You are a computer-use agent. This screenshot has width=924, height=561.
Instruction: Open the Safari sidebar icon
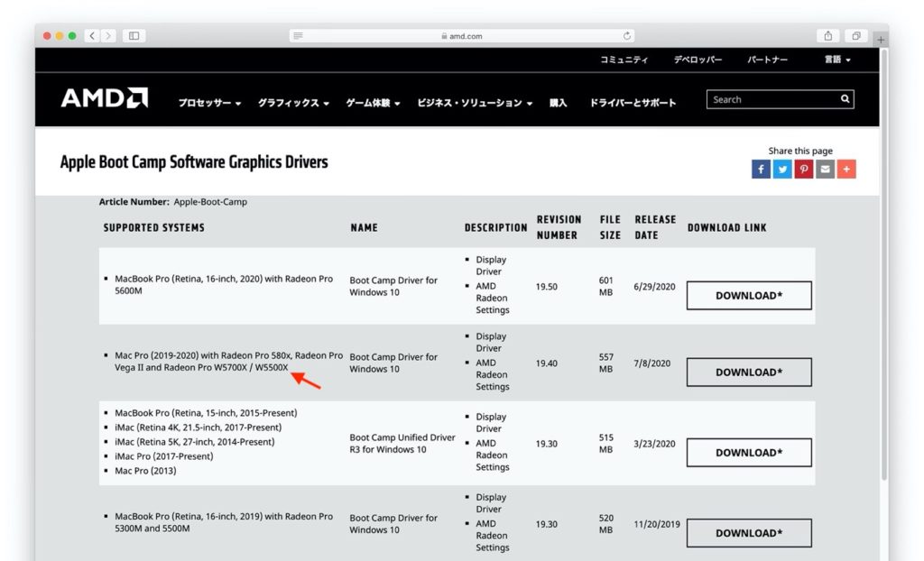tap(134, 36)
